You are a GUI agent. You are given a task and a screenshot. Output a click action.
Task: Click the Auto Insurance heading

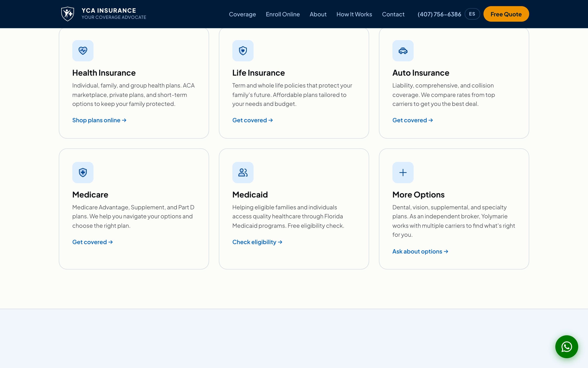pyautogui.click(x=421, y=73)
